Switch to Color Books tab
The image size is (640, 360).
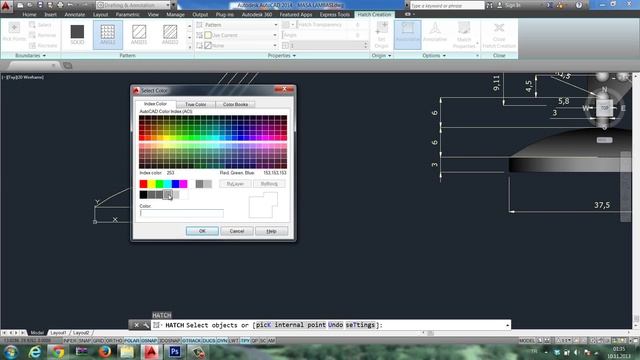point(235,104)
